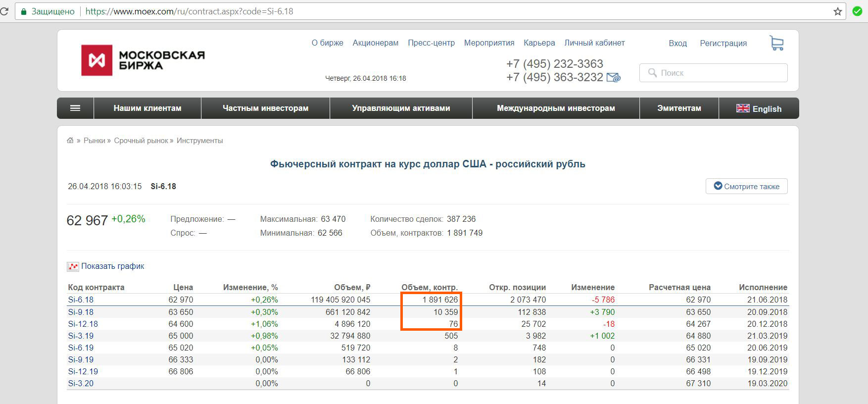Screen dimensions: 868x404
Task: Click phone number +7 (495) 232-3363
Action: pos(555,64)
